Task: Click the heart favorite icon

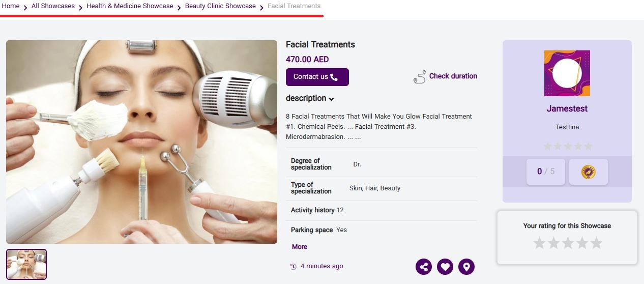Action: tap(445, 267)
